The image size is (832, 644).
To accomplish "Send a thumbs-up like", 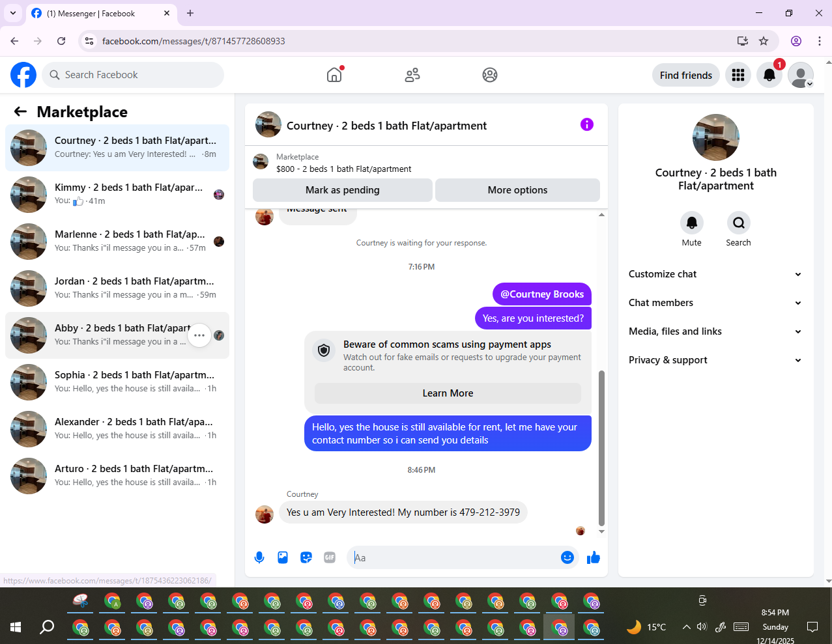I will 594,557.
